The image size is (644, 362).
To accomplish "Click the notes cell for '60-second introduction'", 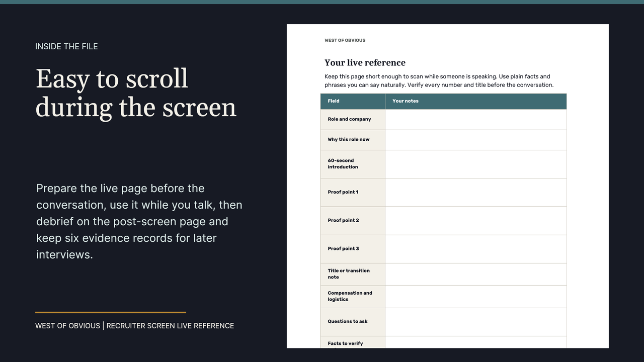I will 476,164.
